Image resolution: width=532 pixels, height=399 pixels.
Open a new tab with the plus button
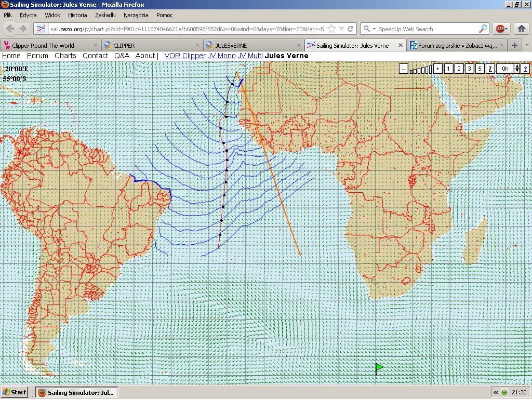click(x=514, y=45)
